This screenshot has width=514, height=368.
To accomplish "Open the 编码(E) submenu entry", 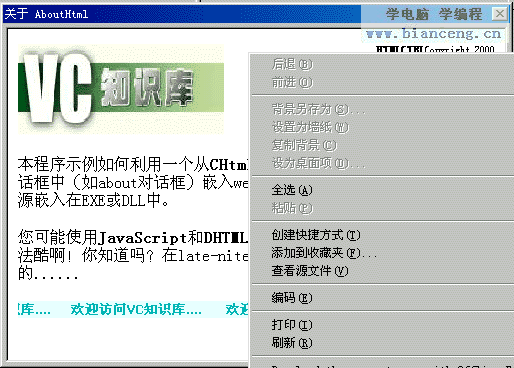I will tap(383, 298).
